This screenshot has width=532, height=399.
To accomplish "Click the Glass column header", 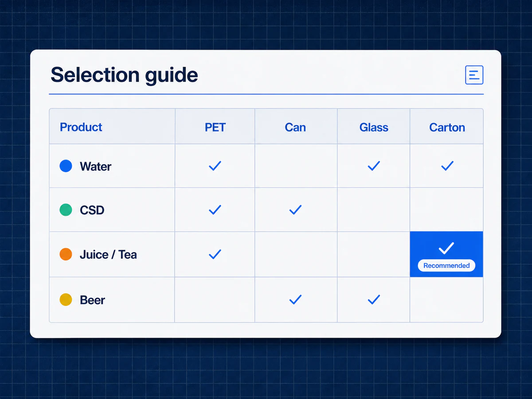I will click(374, 127).
